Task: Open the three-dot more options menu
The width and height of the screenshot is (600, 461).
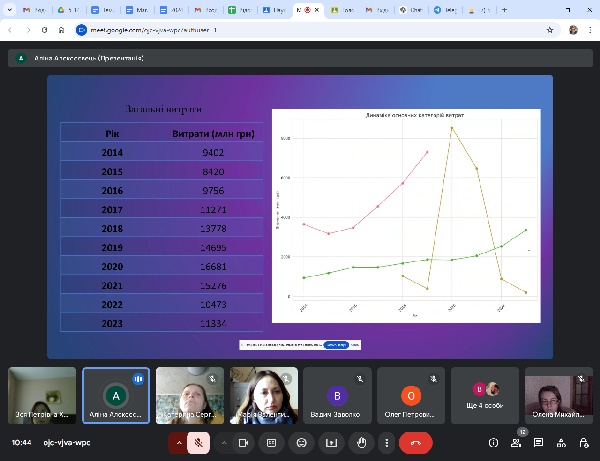Action: [385, 442]
